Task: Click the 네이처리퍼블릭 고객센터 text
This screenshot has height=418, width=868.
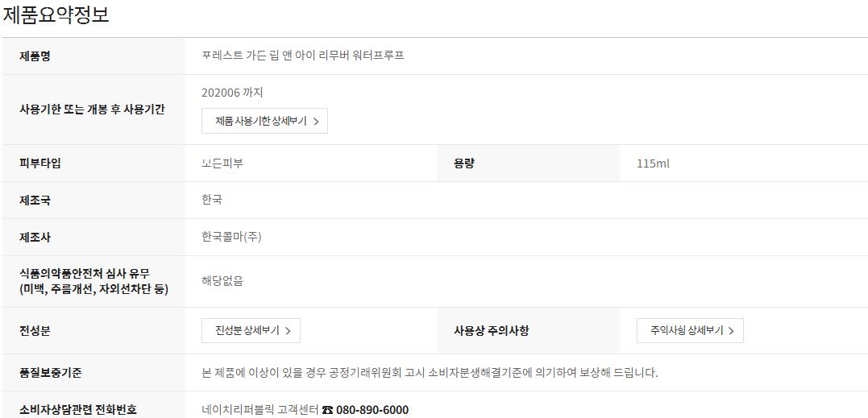Action: 260,410
